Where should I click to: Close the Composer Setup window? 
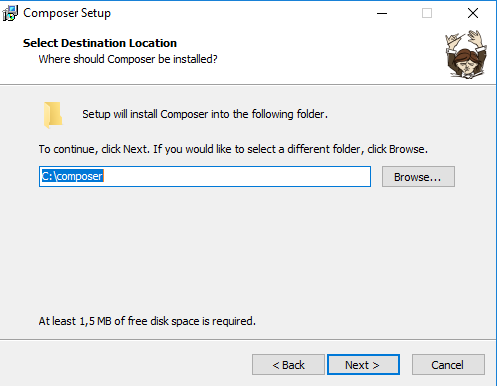473,13
